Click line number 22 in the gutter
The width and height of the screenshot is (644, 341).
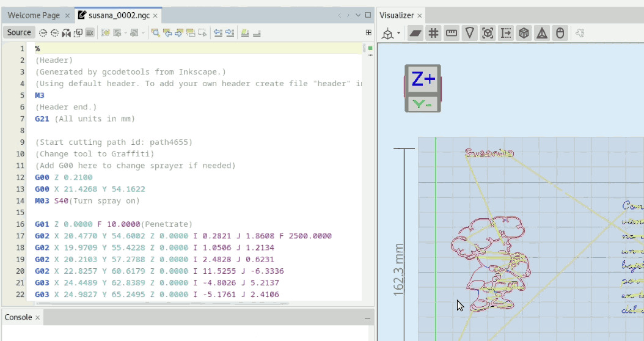pos(21,295)
